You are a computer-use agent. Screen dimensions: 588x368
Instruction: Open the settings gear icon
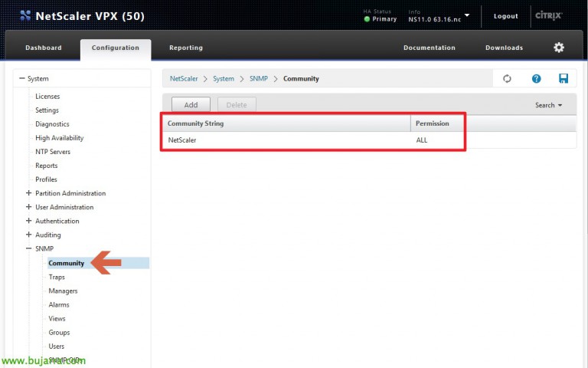pos(559,48)
